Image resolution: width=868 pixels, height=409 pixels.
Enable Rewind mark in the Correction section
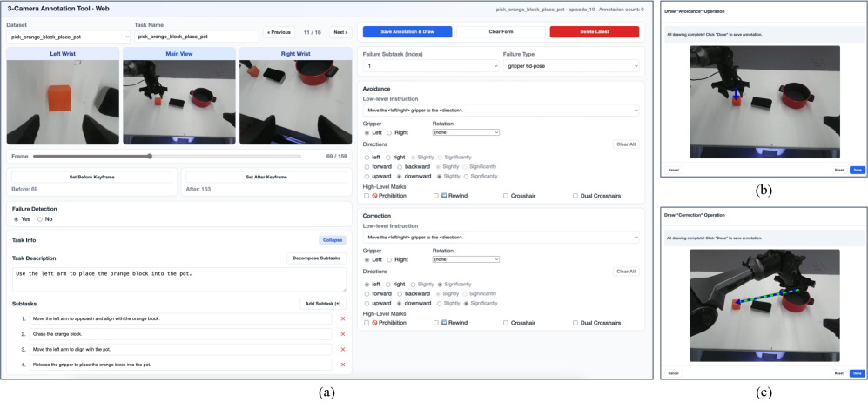(x=436, y=323)
